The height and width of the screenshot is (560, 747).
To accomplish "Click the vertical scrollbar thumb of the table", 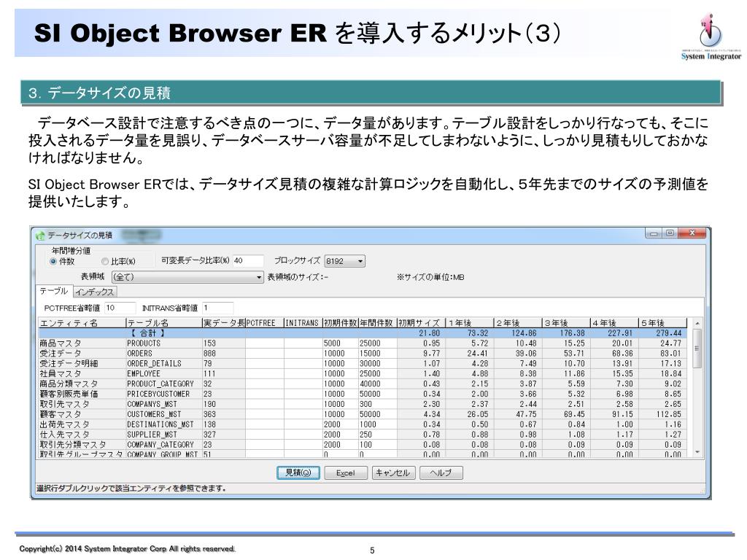I will (697, 348).
